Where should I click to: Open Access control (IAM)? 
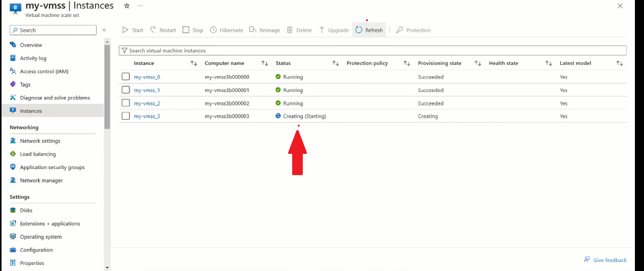click(x=44, y=71)
